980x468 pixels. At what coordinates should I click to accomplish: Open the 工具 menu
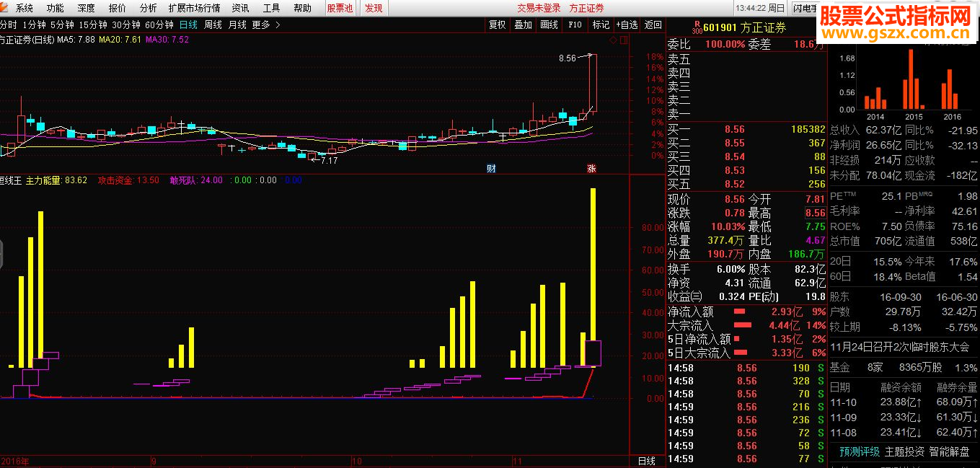[271, 8]
